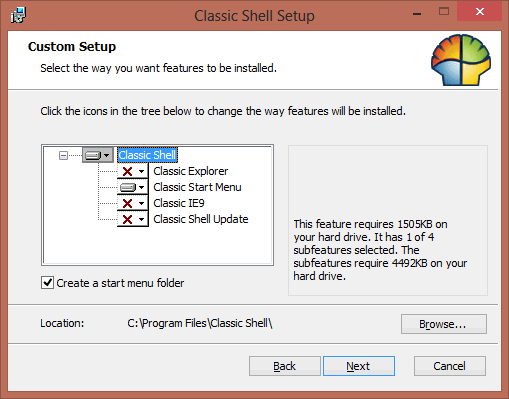Click the hard drive icon beside Classic Shell
Viewport: 509px width, 399px height.
[93, 155]
